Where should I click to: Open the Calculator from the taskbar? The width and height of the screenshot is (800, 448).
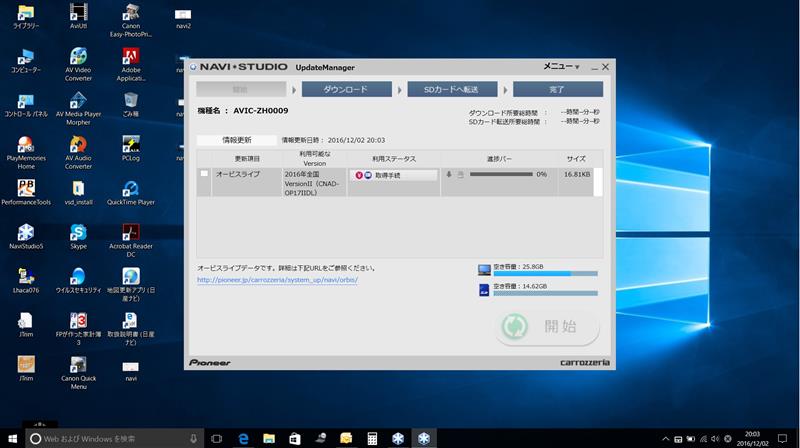(372, 438)
